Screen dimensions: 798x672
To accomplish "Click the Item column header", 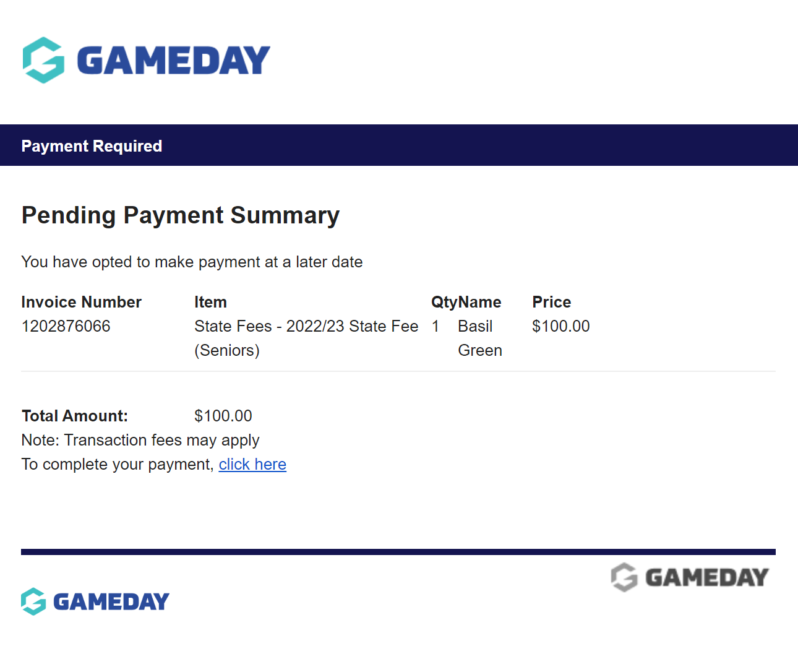I will pyautogui.click(x=210, y=302).
